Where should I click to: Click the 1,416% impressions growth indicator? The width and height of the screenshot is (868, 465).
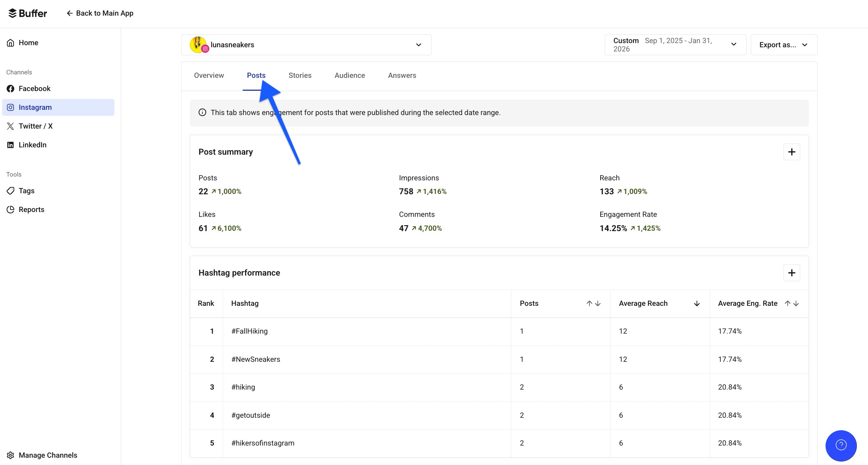coord(432,191)
